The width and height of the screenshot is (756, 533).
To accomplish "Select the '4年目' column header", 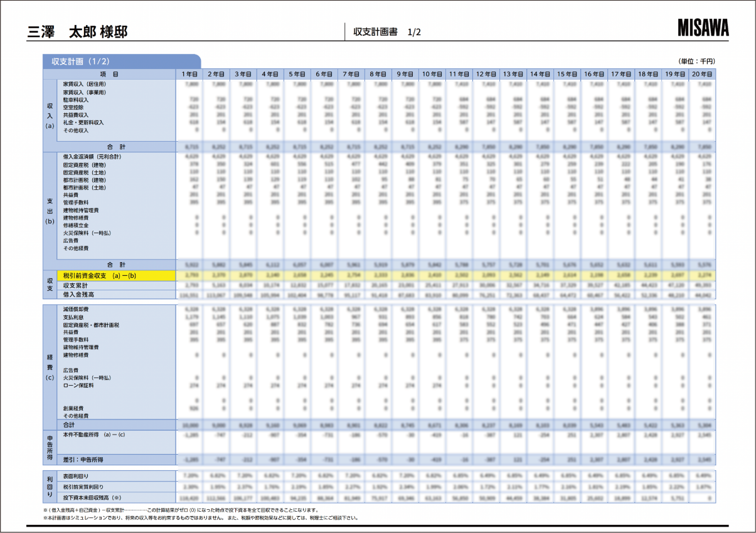I will tap(270, 74).
